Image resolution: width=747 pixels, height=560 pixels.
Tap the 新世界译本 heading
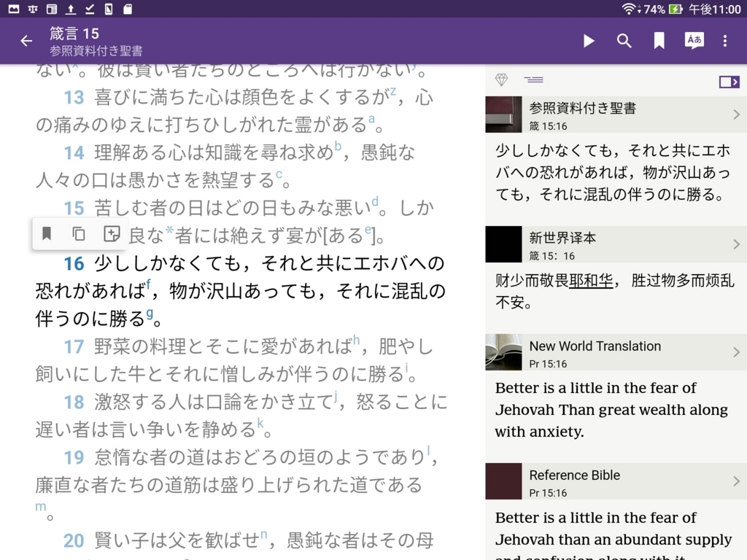(x=562, y=238)
